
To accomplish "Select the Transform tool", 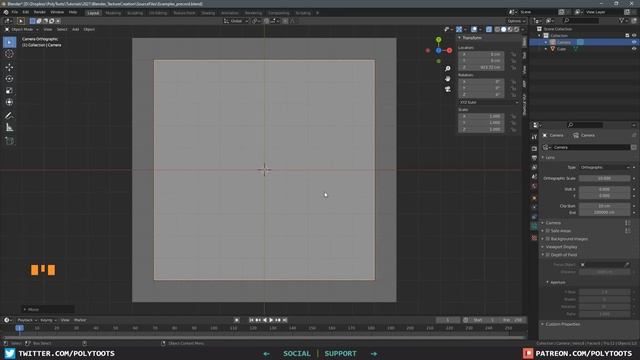I will [x=9, y=102].
